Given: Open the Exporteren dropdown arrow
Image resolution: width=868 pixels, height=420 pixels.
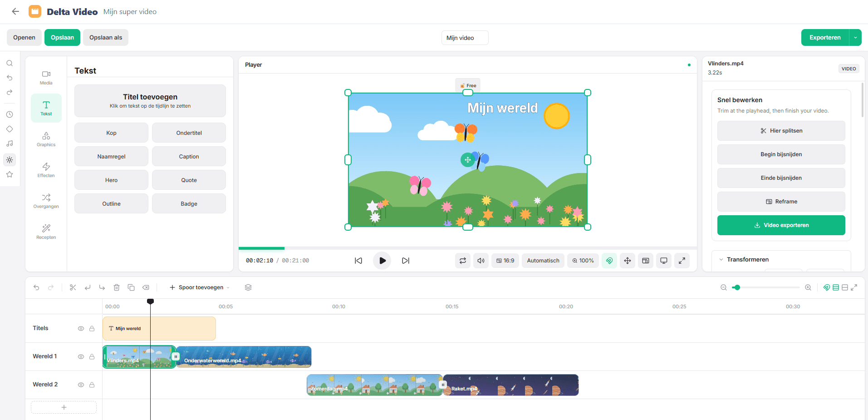Looking at the screenshot, I should (x=855, y=38).
